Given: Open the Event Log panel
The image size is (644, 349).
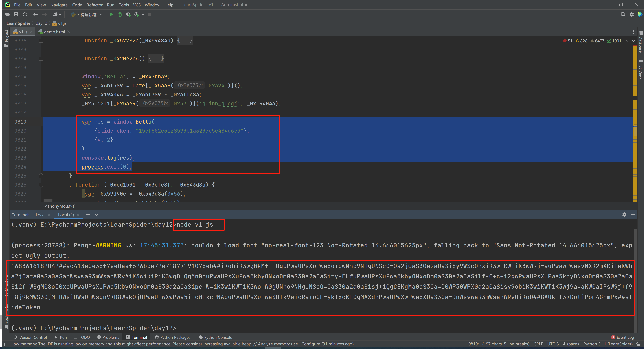Looking at the screenshot, I should (x=623, y=337).
